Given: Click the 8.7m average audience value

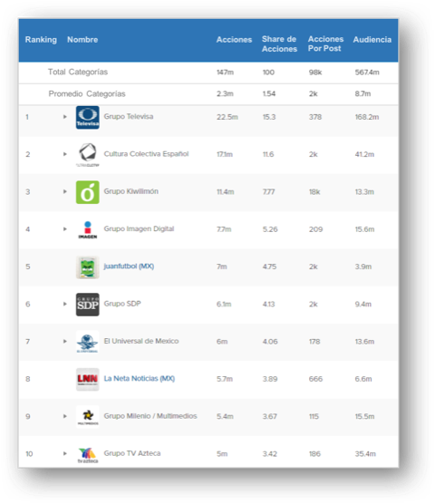Looking at the screenshot, I should click(362, 94).
